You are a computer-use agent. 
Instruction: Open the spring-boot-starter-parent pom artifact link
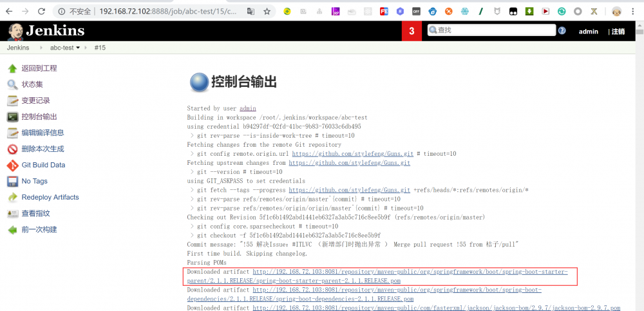(377, 276)
